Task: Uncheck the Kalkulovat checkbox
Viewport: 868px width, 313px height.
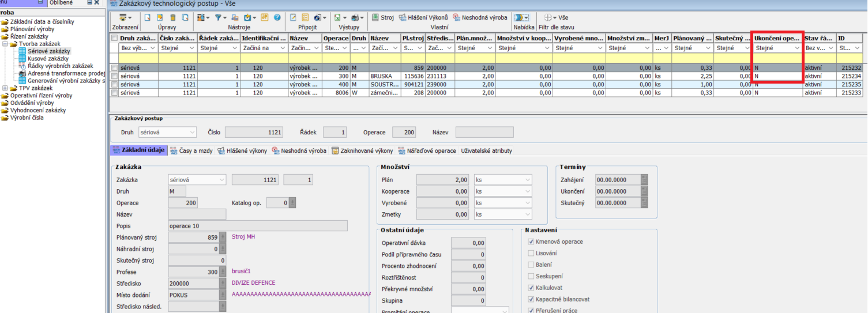Action: click(531, 288)
